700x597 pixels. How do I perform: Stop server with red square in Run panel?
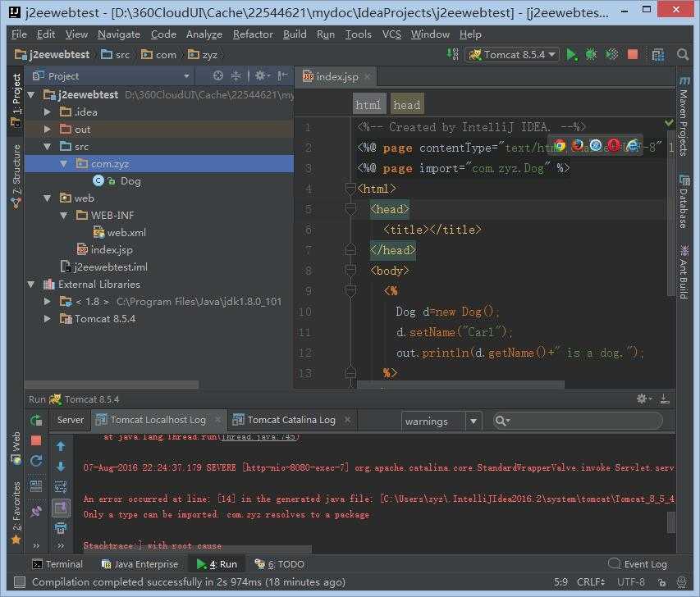(x=36, y=441)
